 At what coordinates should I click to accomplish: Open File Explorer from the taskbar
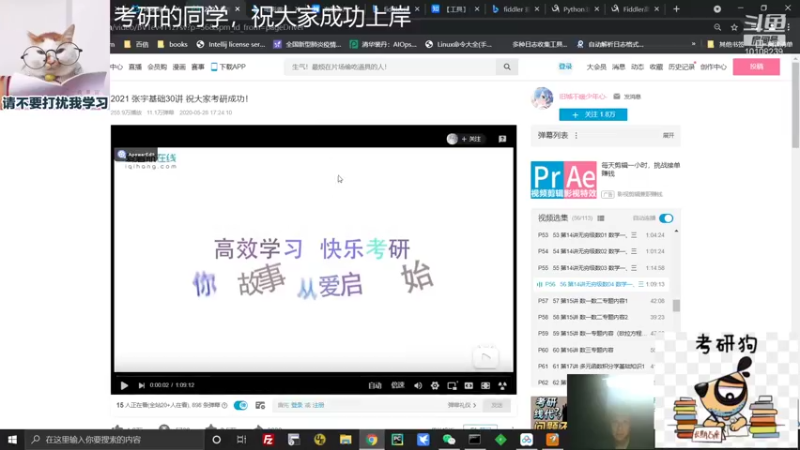pos(345,439)
